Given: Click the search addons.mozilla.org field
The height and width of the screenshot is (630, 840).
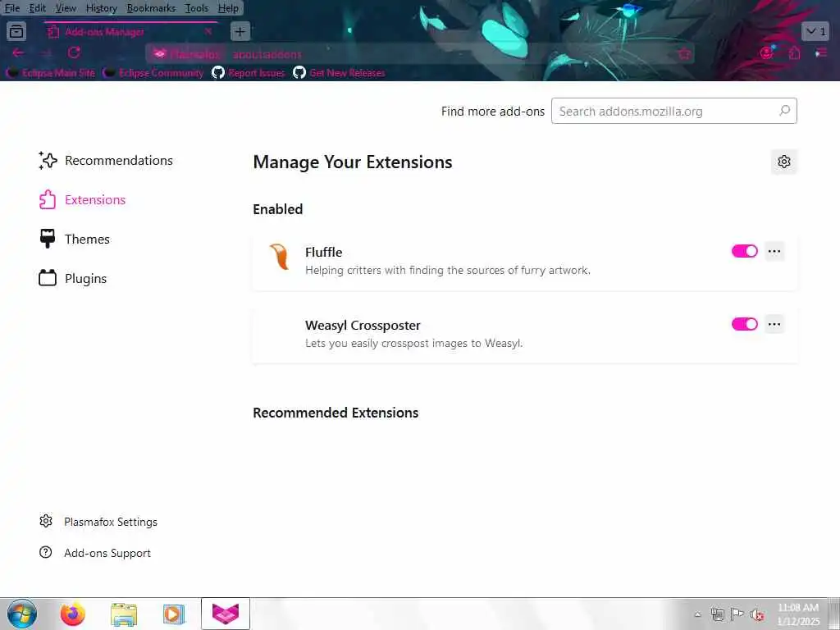Looking at the screenshot, I should (674, 111).
